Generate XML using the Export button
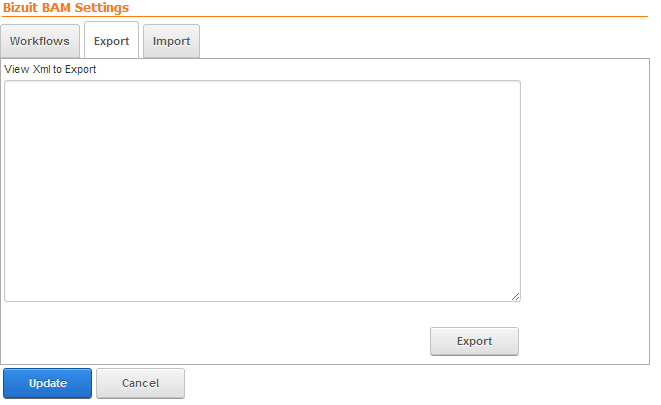Image resolution: width=661 pixels, height=405 pixels. [474, 341]
